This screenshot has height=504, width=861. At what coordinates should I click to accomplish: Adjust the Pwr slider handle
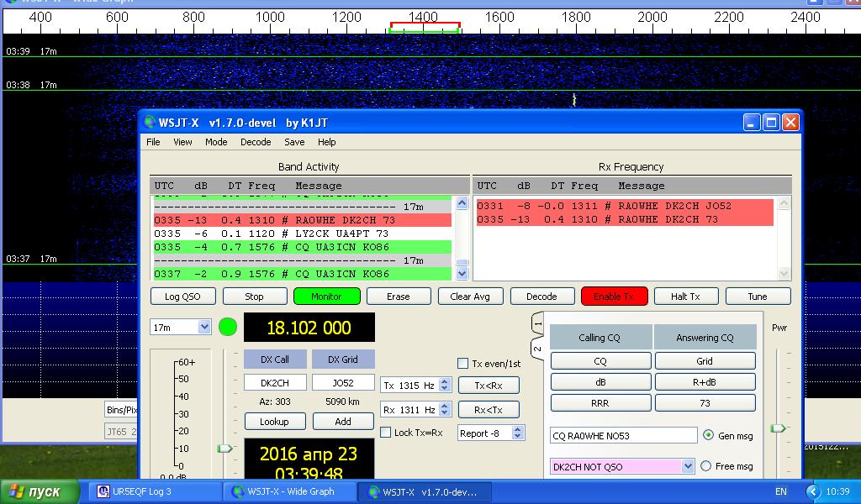[x=778, y=428]
